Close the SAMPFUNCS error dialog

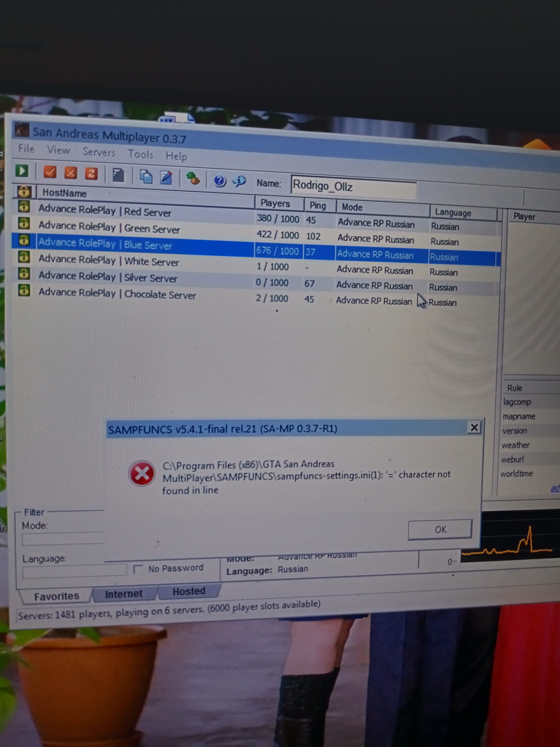point(474,427)
